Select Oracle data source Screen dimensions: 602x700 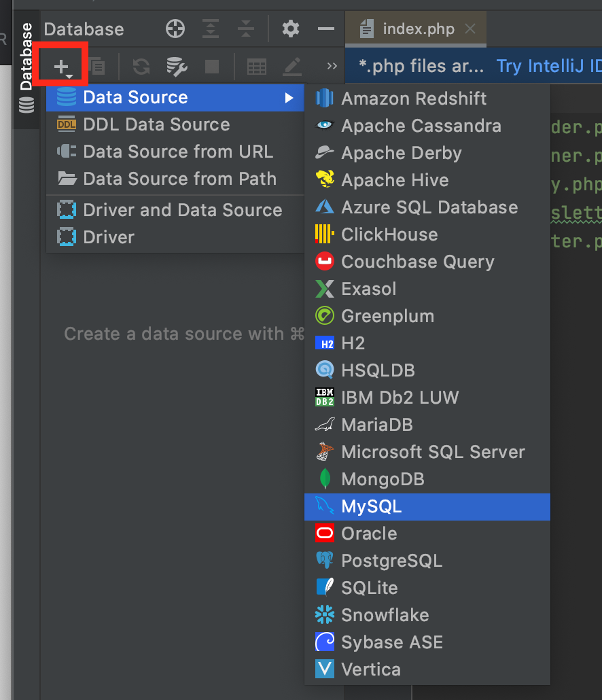427,534
